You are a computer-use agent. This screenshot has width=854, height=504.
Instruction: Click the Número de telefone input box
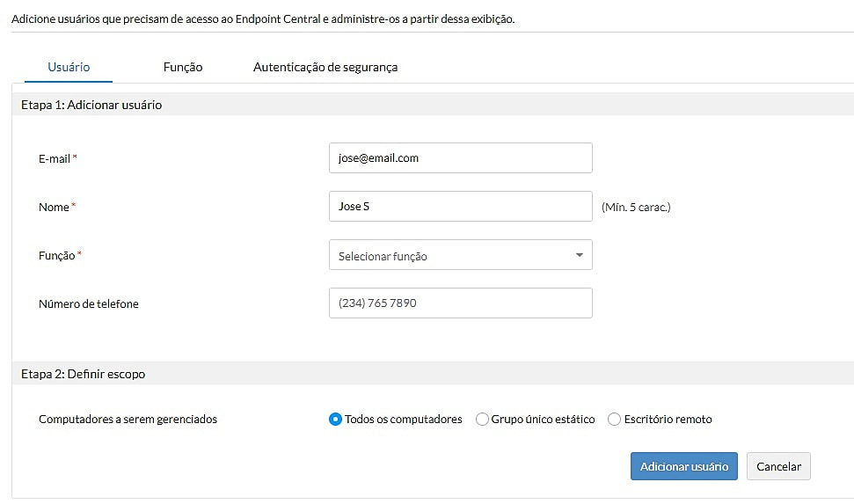tap(460, 303)
